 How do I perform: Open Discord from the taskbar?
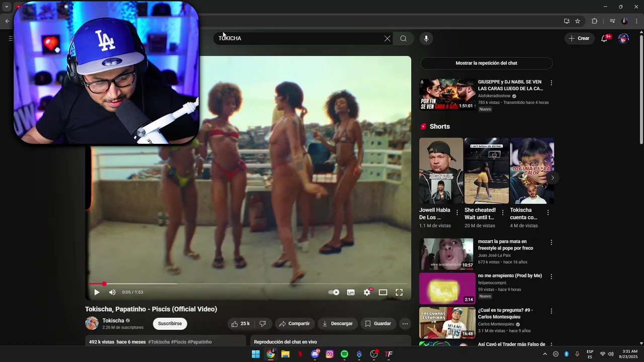coord(315,354)
